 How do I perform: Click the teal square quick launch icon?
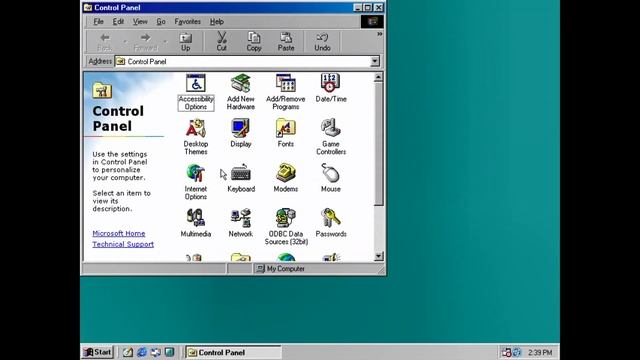pyautogui.click(x=169, y=352)
